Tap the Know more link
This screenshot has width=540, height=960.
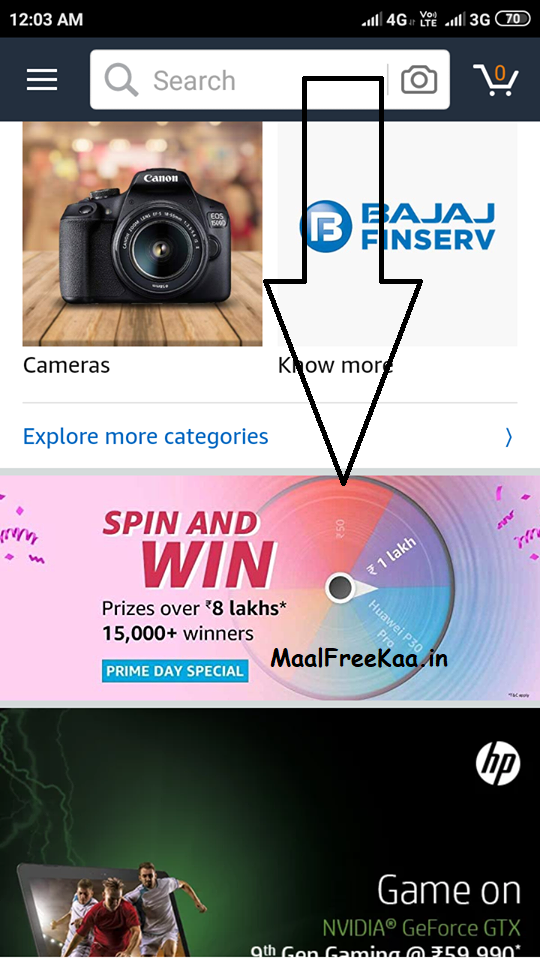click(x=335, y=366)
